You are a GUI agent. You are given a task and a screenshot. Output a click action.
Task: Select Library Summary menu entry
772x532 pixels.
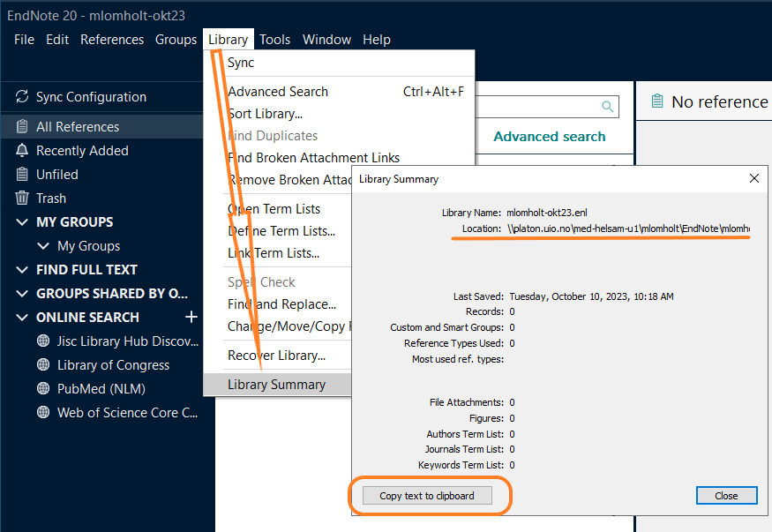[278, 385]
